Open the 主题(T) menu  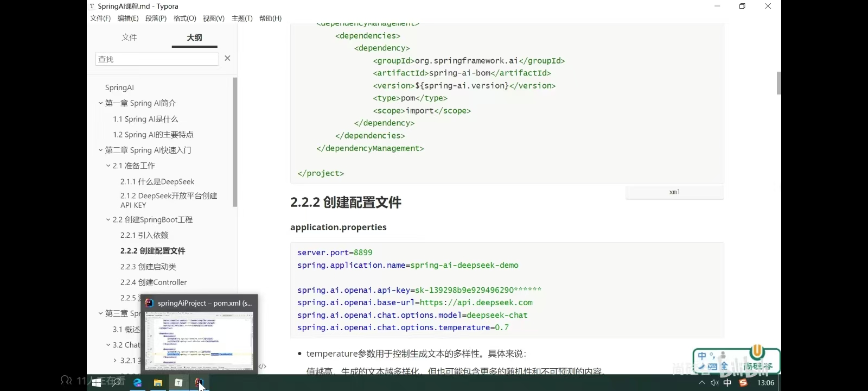[x=242, y=18]
